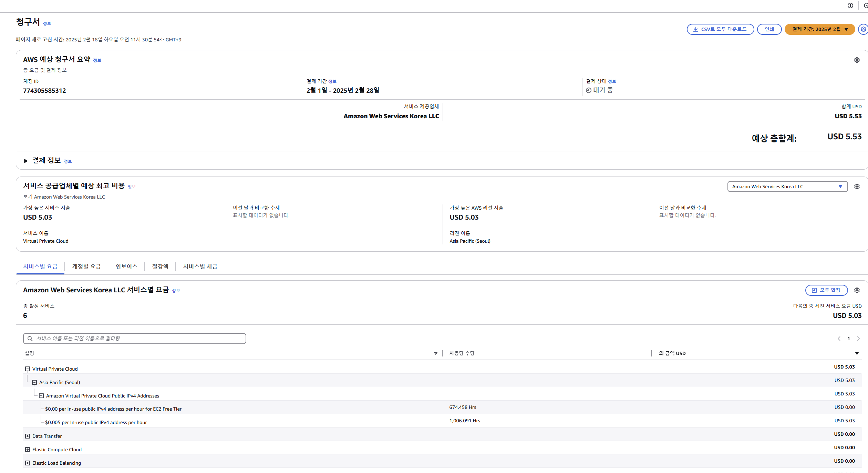Switch to the 인보이스 tab
Image resolution: width=868 pixels, height=473 pixels.
coord(126,266)
